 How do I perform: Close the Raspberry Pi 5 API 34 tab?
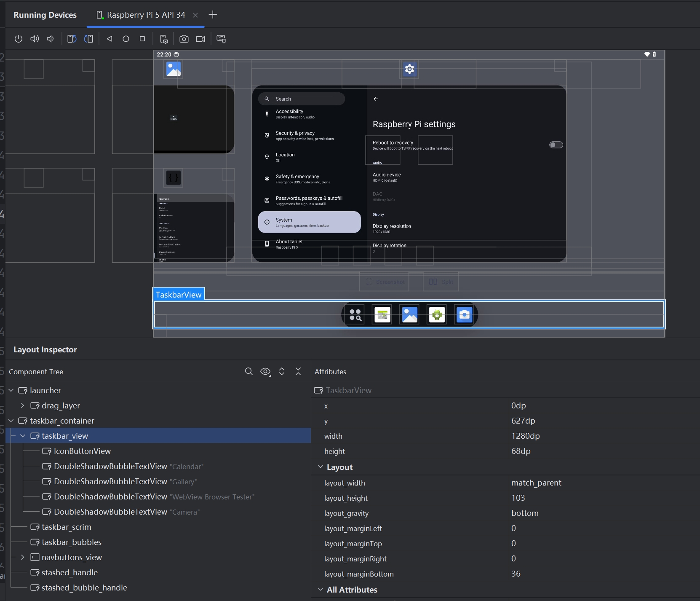point(195,15)
